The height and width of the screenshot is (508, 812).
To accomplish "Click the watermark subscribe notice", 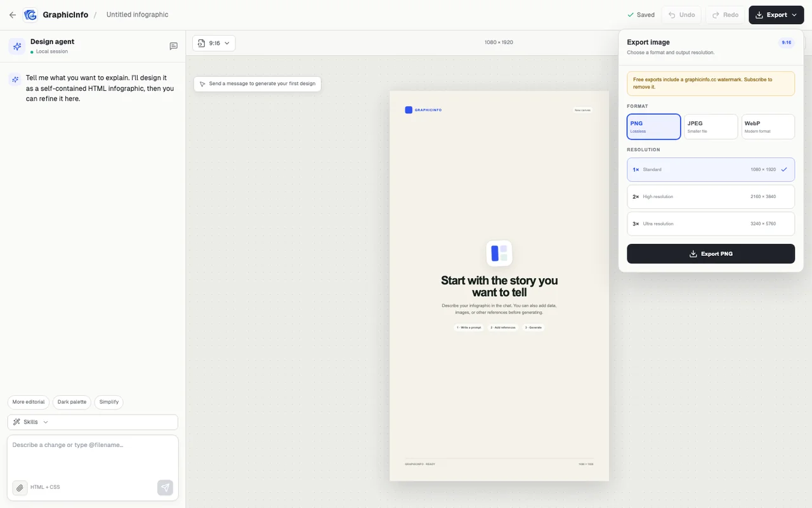I will (x=710, y=83).
